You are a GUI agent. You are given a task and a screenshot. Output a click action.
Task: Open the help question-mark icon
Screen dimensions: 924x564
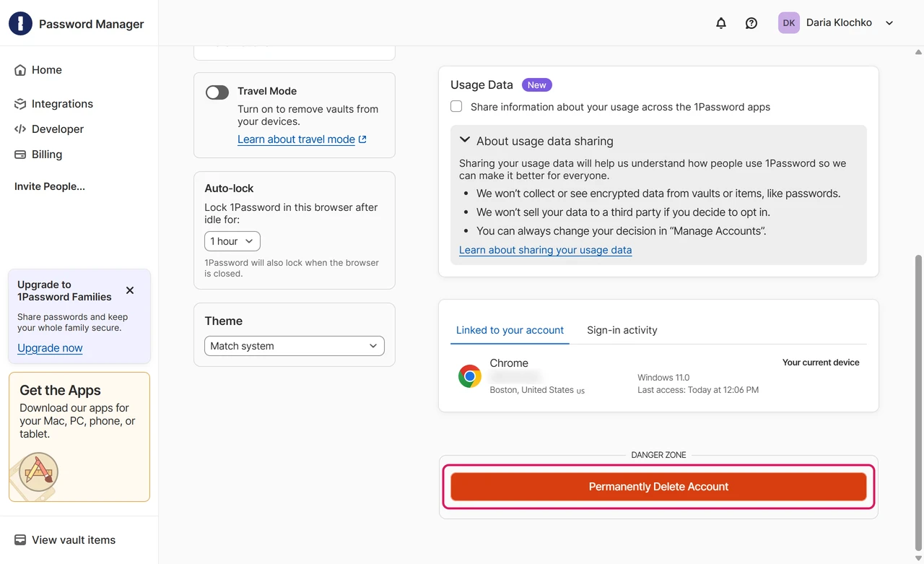[x=751, y=23]
